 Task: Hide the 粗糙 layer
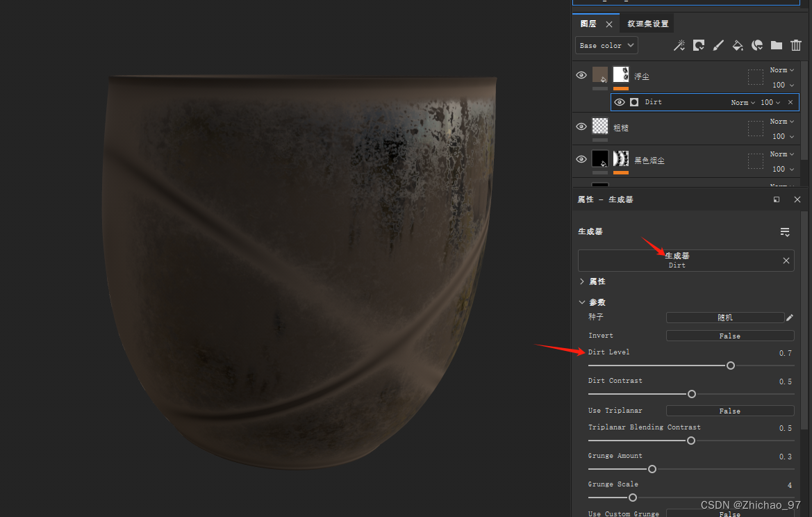pos(581,126)
